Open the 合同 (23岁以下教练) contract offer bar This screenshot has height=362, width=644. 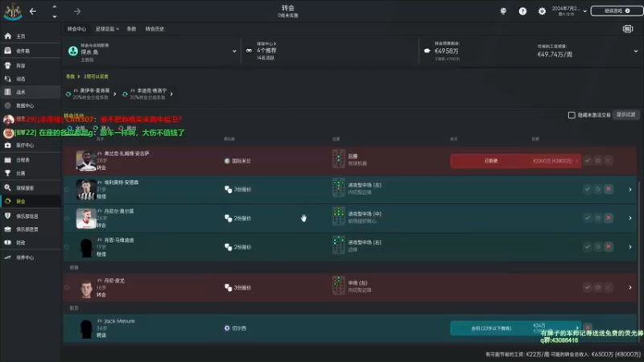[515, 328]
